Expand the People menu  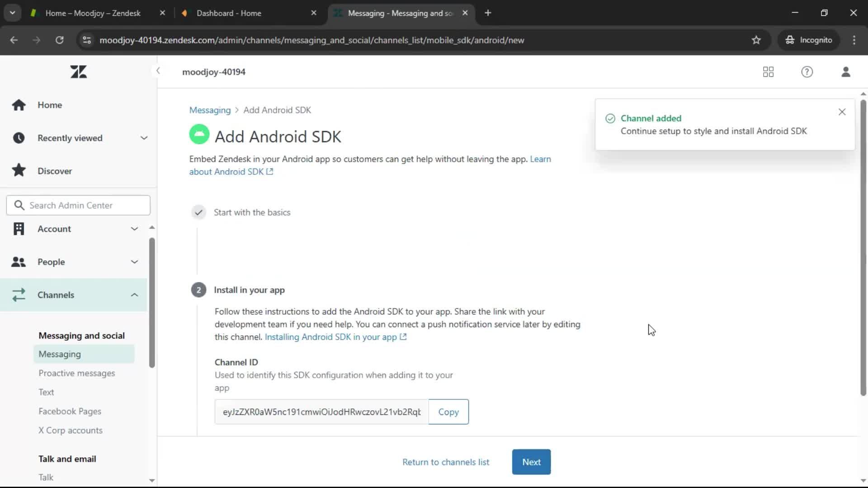[x=134, y=262]
